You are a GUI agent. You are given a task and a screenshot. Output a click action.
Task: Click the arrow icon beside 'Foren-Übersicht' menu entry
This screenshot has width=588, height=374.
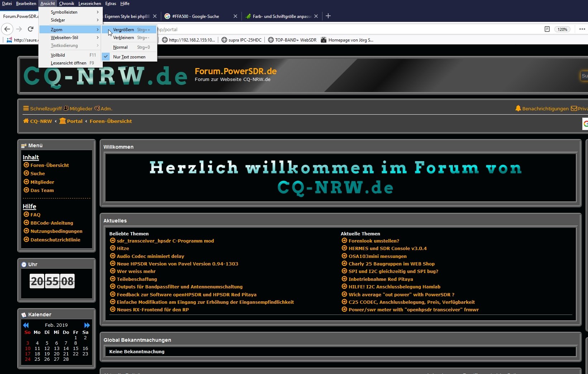pyautogui.click(x=26, y=165)
